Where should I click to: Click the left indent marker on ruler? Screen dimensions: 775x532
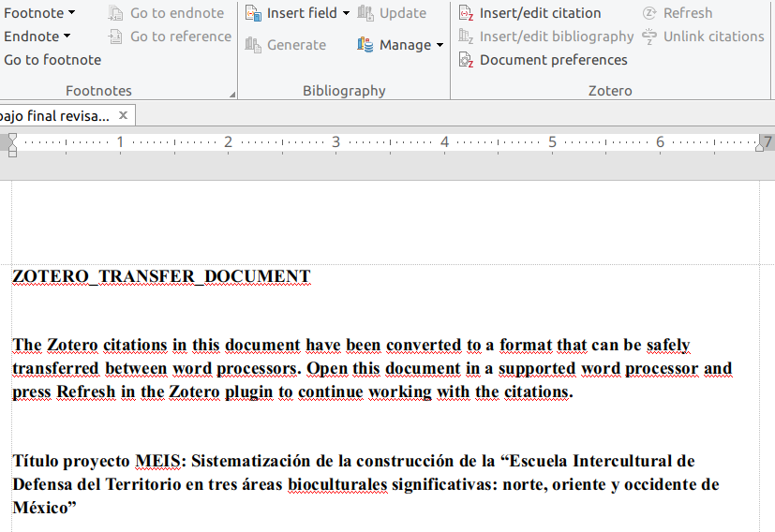pyautogui.click(x=12, y=149)
